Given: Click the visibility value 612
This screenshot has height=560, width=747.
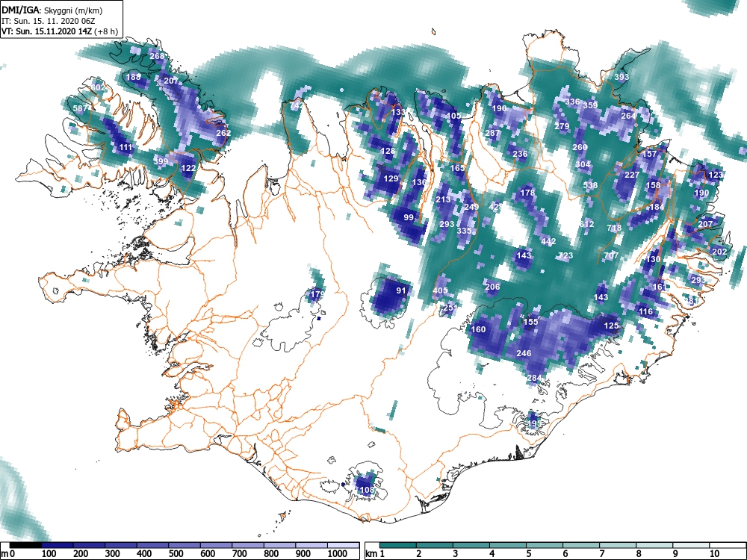Looking at the screenshot, I should coord(586,224).
